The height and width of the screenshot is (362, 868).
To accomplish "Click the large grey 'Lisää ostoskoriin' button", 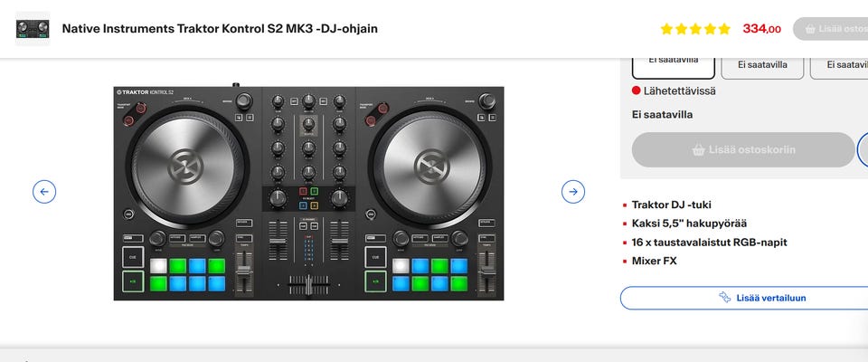I will (x=743, y=149).
